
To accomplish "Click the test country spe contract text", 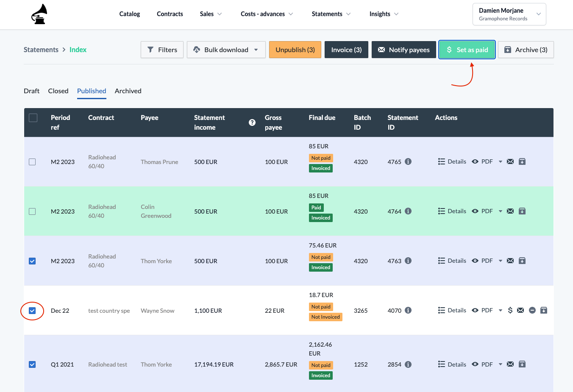I will [109, 311].
